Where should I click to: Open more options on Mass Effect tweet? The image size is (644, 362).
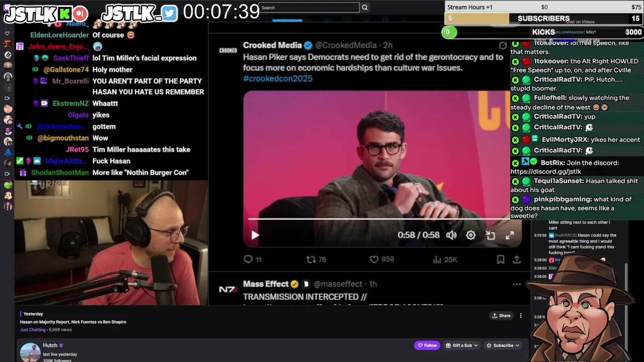517,284
